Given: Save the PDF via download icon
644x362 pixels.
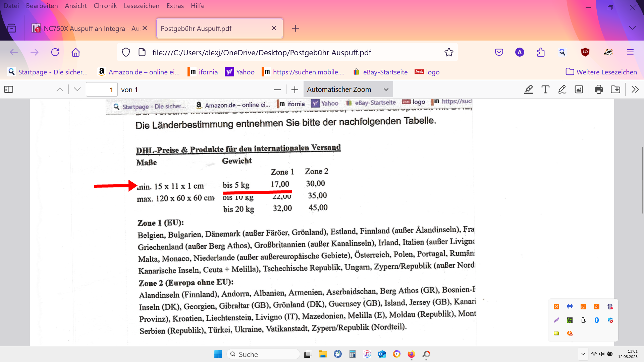Looking at the screenshot, I should pos(615,89).
